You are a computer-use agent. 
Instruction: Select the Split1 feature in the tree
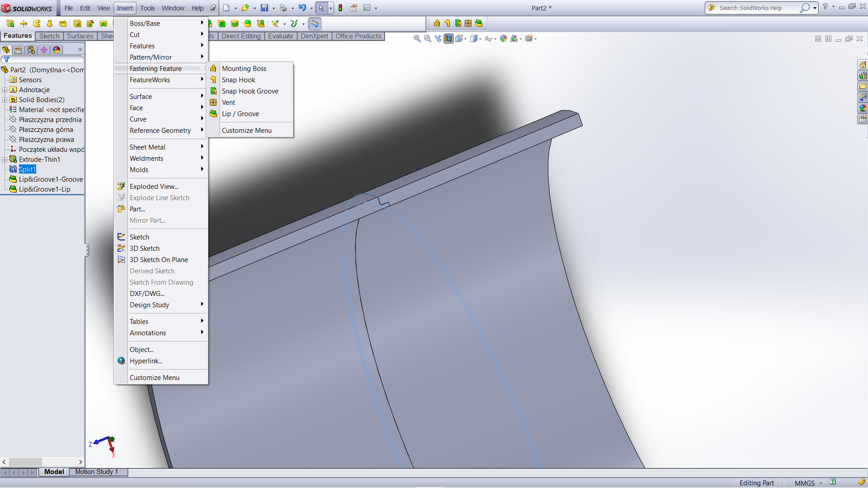[27, 169]
